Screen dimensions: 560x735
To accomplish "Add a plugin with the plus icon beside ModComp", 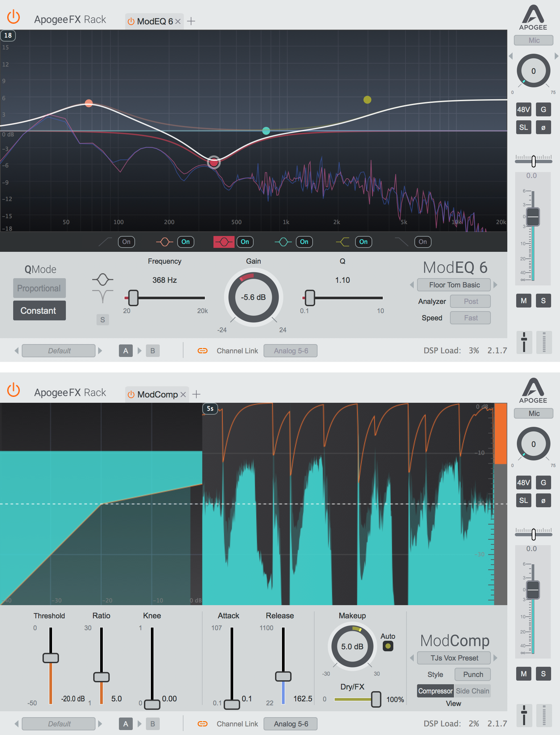I will coord(196,394).
